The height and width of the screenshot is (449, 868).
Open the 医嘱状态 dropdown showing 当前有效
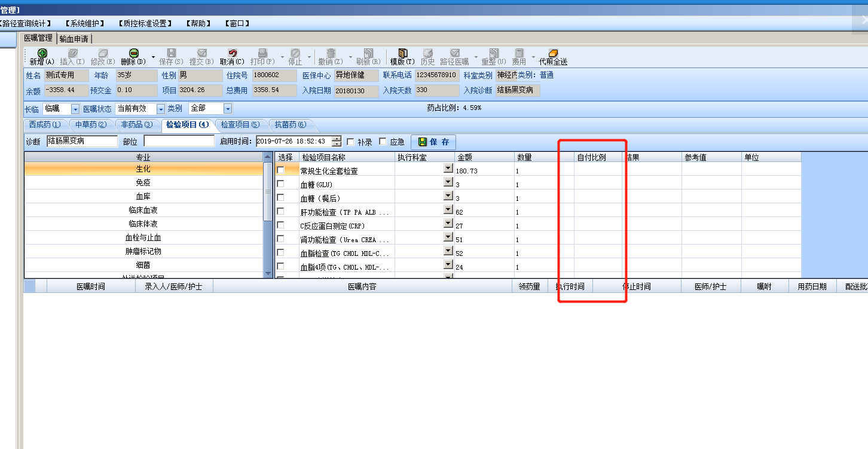(160, 109)
